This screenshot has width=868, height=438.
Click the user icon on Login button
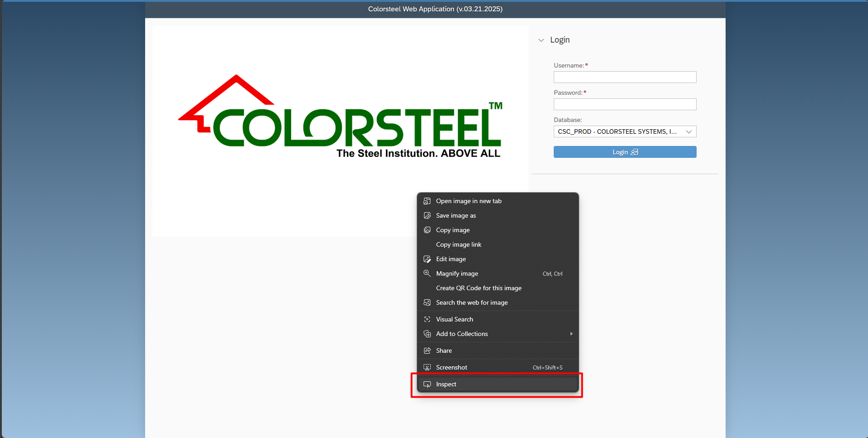(x=634, y=152)
